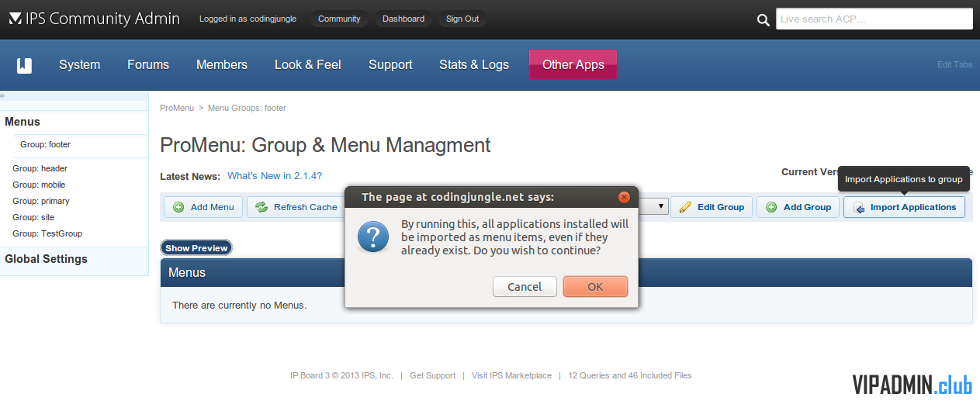Close the dialog with the red X
This screenshot has height=411, width=980.
tap(624, 197)
